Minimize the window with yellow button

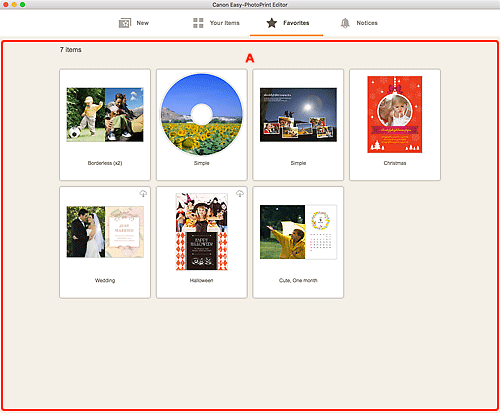coord(14,5)
